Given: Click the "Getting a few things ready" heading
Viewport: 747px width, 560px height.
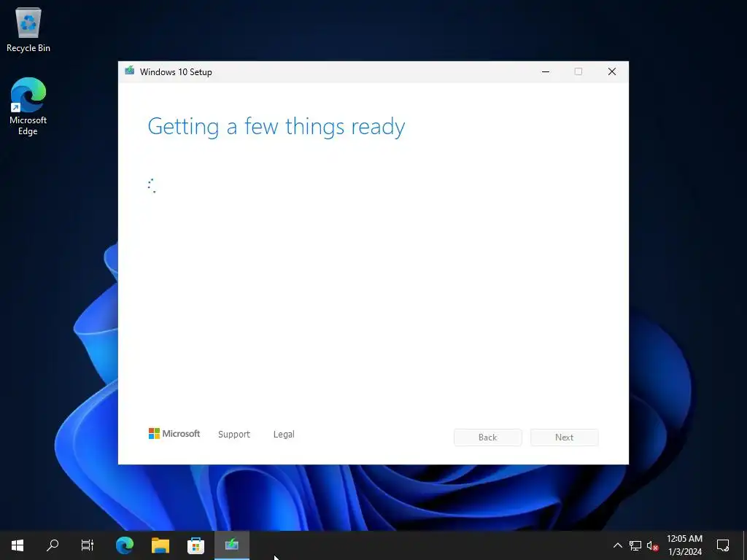Looking at the screenshot, I should pos(276,127).
